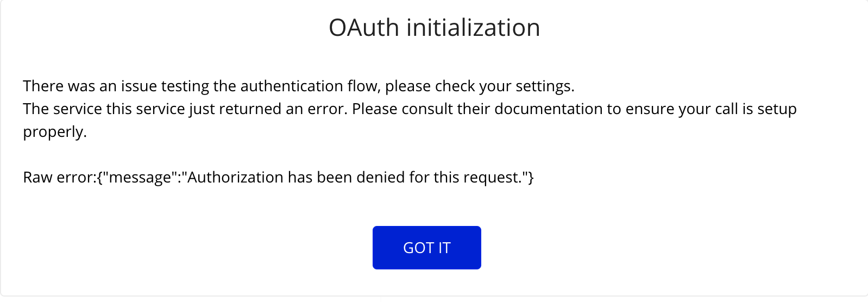The image size is (868, 302).
Task: Click the word "denied" in the raw error
Action: pyautogui.click(x=381, y=178)
